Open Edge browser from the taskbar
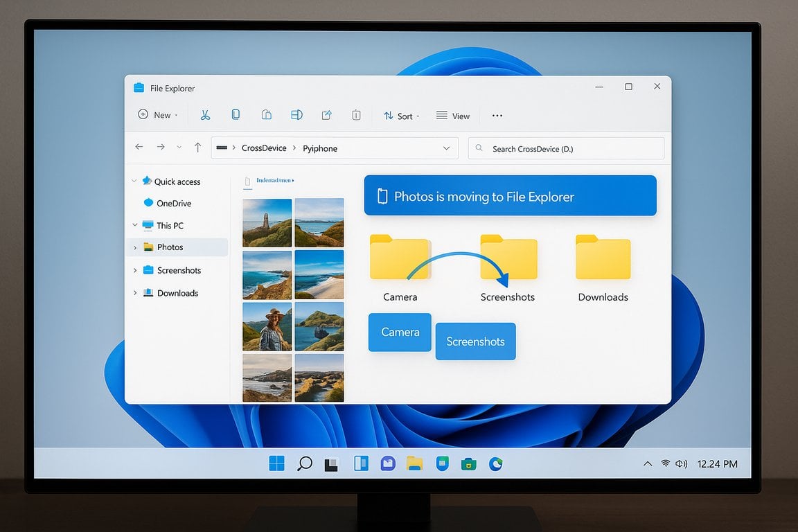The image size is (798, 532). [x=496, y=464]
